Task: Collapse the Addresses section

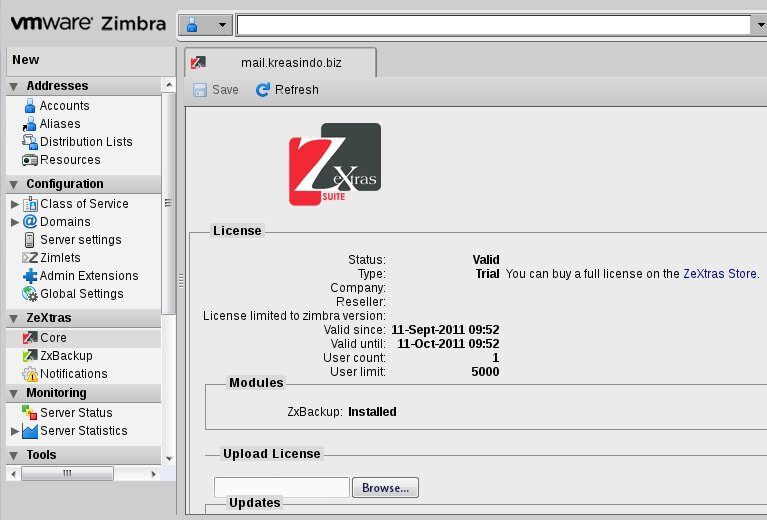Action: click(14, 87)
